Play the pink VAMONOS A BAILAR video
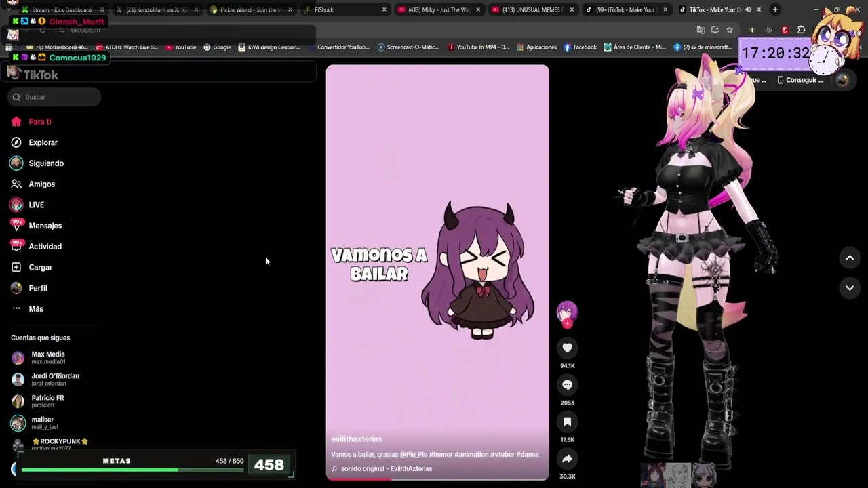 click(x=437, y=272)
